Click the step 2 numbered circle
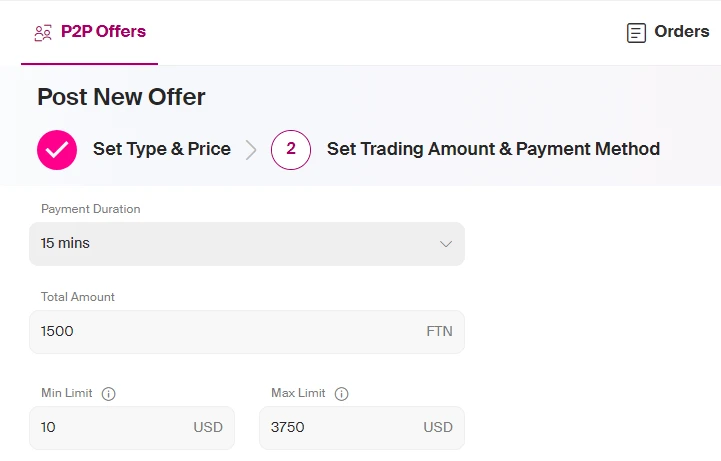721x461 pixels. pyautogui.click(x=291, y=150)
